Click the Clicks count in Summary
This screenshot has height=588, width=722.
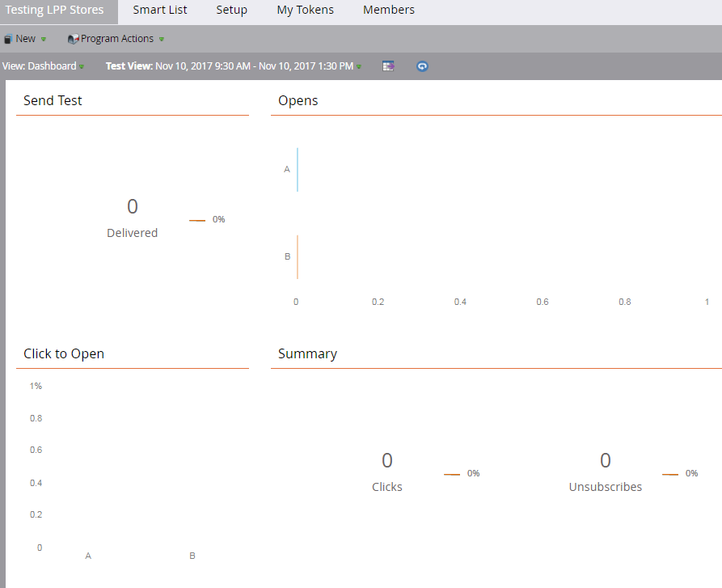pyautogui.click(x=387, y=461)
